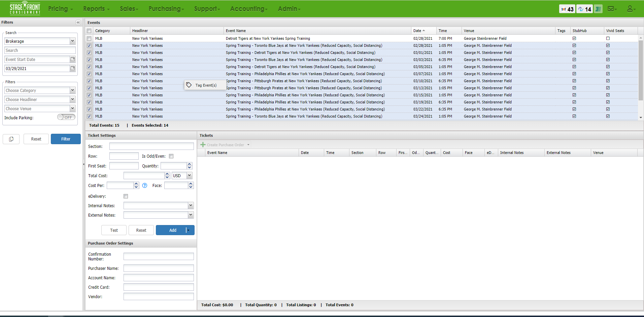The height and width of the screenshot is (317, 644).
Task: Open the USD currency dropdown
Action: click(190, 176)
